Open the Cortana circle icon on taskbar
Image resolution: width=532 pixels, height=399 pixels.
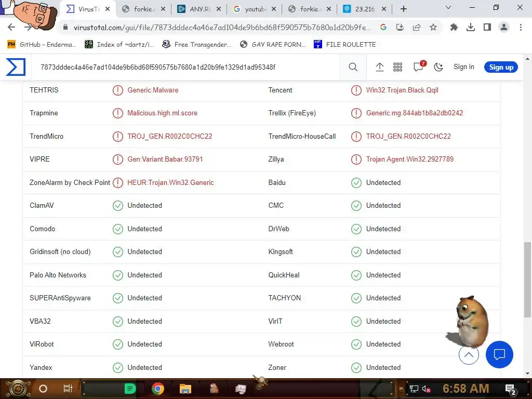coord(43,389)
